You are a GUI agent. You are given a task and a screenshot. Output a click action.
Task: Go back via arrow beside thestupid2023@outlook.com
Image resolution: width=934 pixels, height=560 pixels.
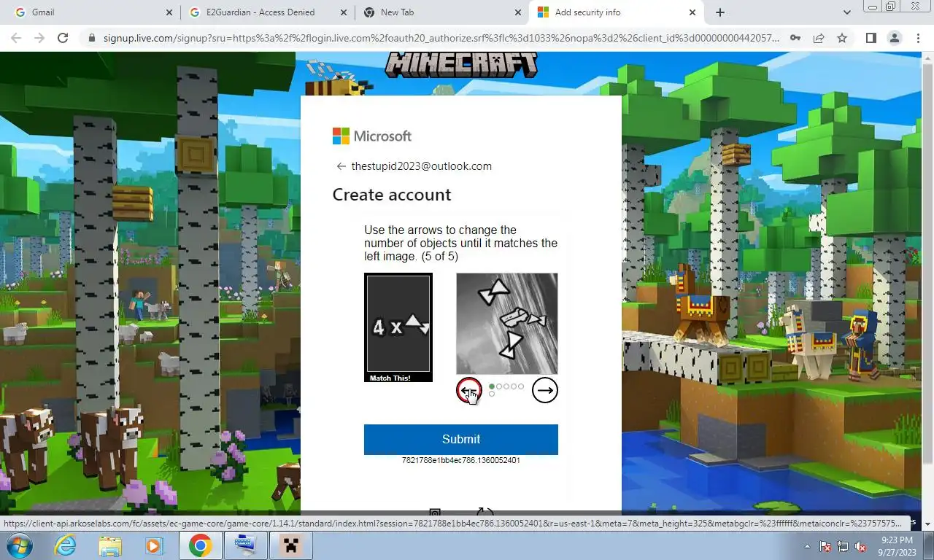[341, 166]
